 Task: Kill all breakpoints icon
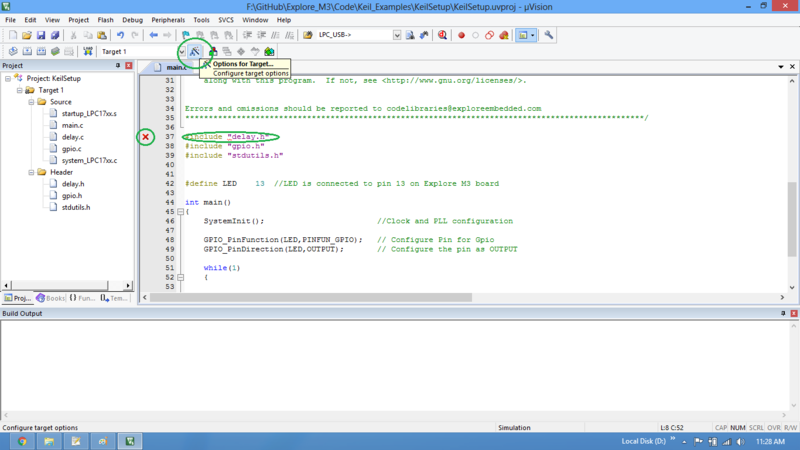coord(504,35)
